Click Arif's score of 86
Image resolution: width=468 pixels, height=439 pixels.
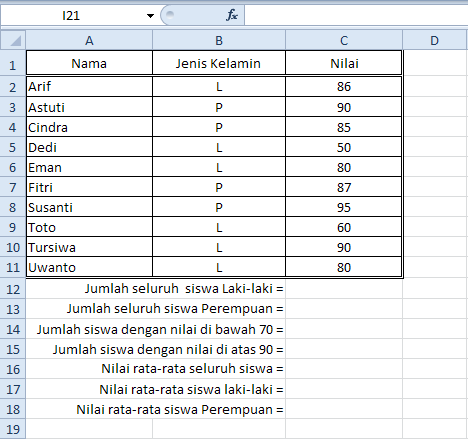(344, 87)
